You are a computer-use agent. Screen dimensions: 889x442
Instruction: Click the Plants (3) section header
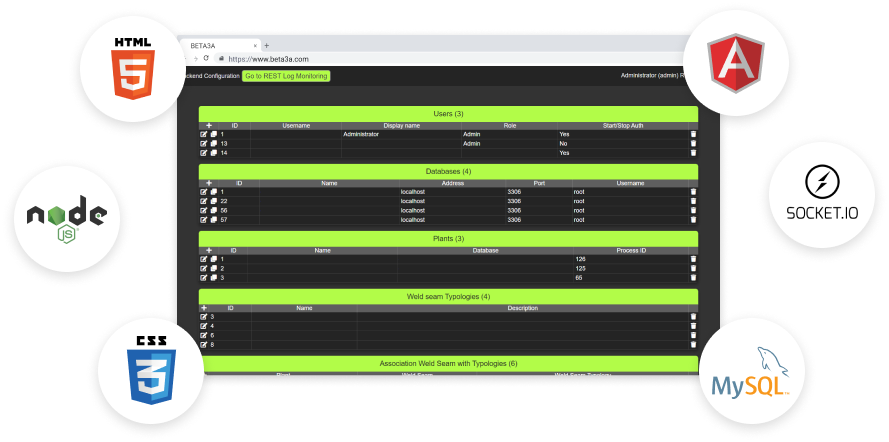[448, 239]
